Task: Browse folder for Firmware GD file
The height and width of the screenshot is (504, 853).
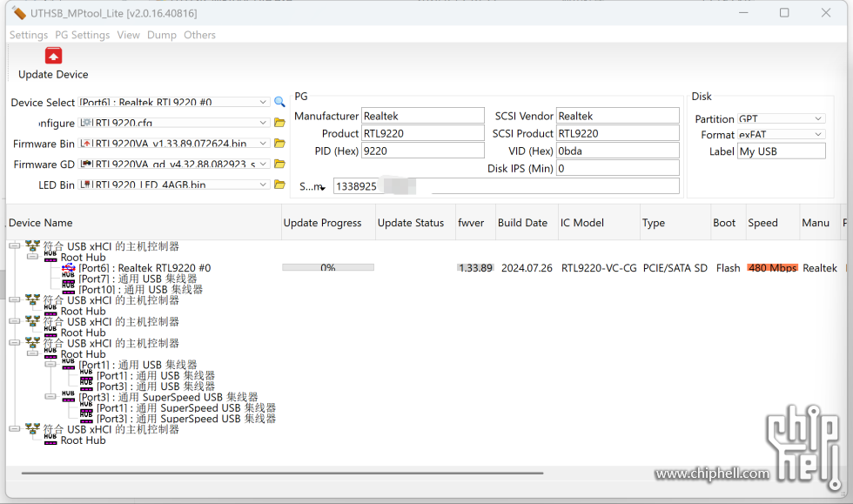Action: coord(279,164)
